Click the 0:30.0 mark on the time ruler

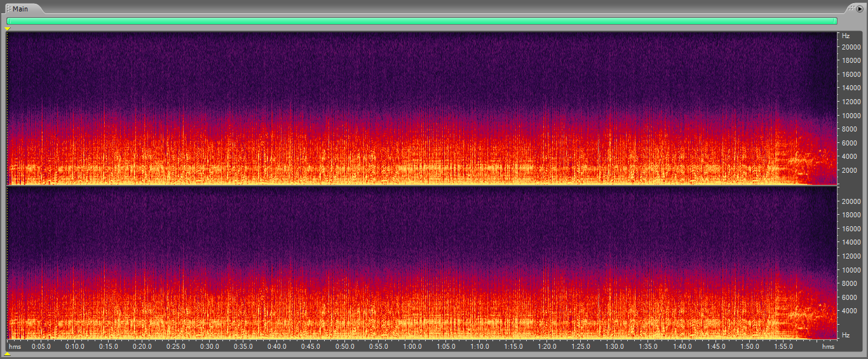click(210, 347)
